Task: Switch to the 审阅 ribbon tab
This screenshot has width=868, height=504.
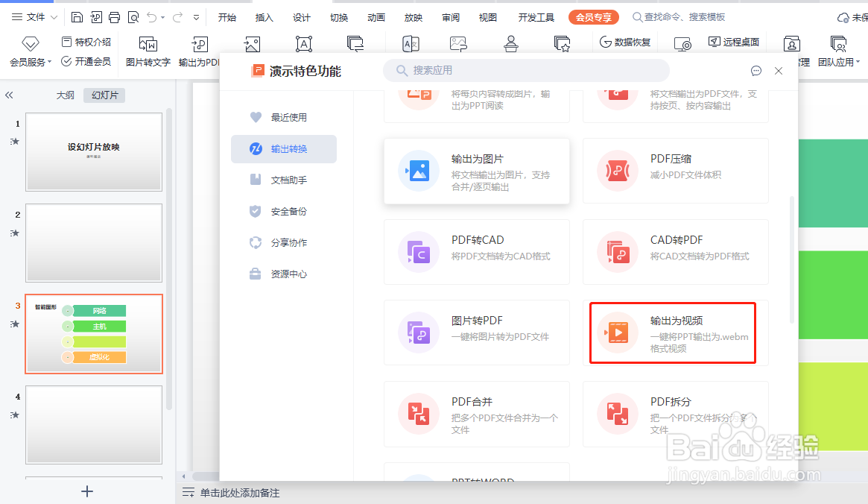Action: click(x=451, y=18)
